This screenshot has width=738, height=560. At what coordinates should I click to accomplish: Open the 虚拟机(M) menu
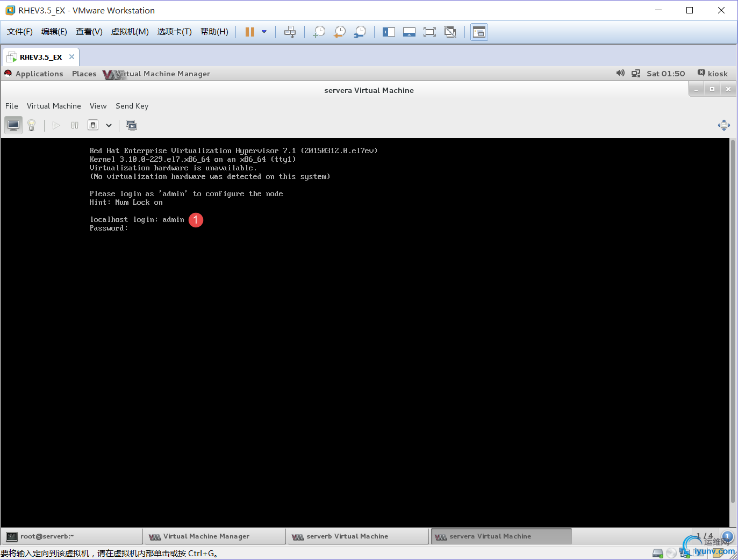[130, 32]
